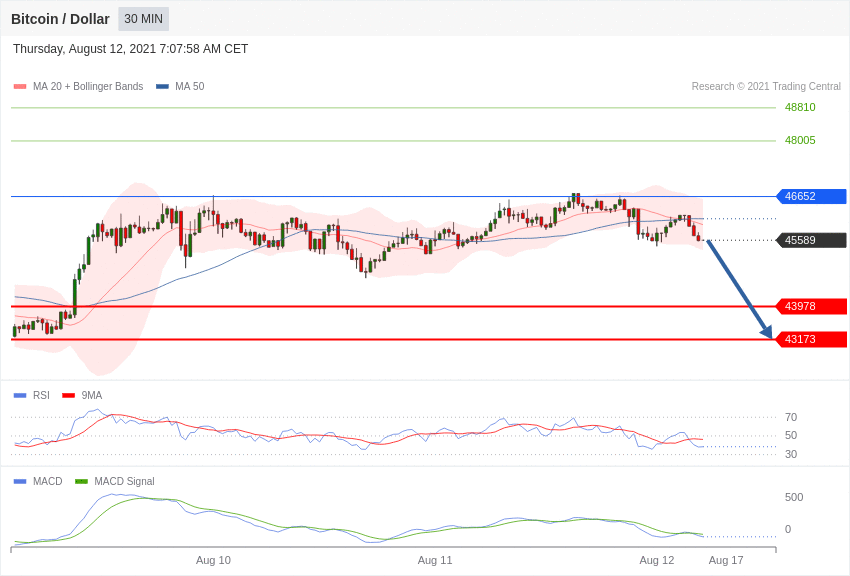The height and width of the screenshot is (576, 850).
Task: Click the Bitcoin / Dollar chart title
Action: [x=60, y=19]
